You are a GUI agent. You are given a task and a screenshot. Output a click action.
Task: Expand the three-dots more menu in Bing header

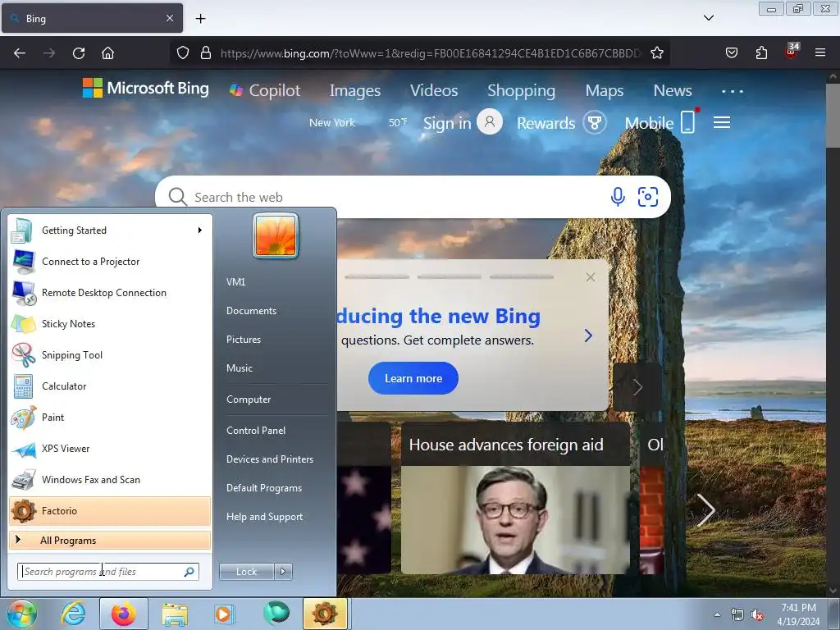click(733, 91)
